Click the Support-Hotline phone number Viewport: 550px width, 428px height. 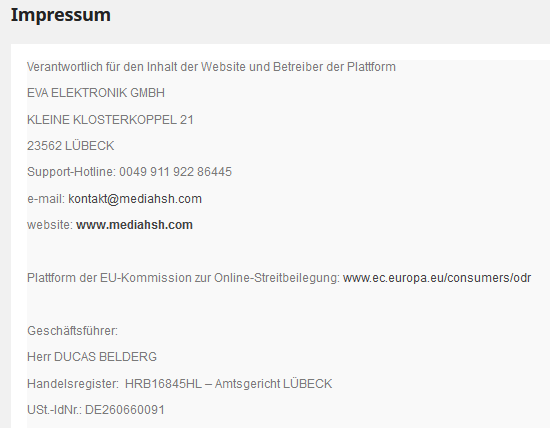pos(129,172)
